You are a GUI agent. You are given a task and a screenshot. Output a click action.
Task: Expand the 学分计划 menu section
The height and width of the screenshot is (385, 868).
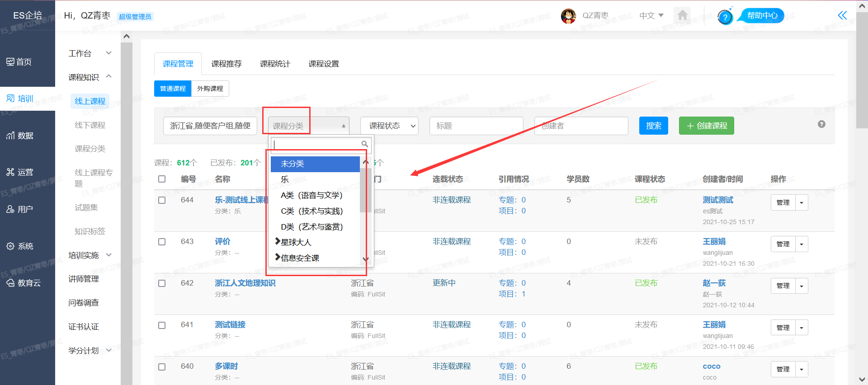(90, 351)
